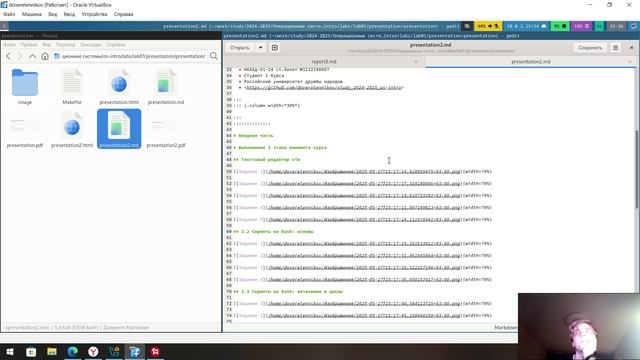Click the red app icon in taskbar
The height and width of the screenshot is (360, 640).
click(x=155, y=351)
